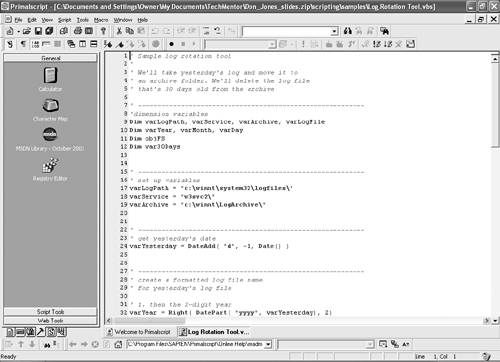The image size is (500, 362).
Task: Launch Character Map from the sidebar
Action: coord(50,109)
